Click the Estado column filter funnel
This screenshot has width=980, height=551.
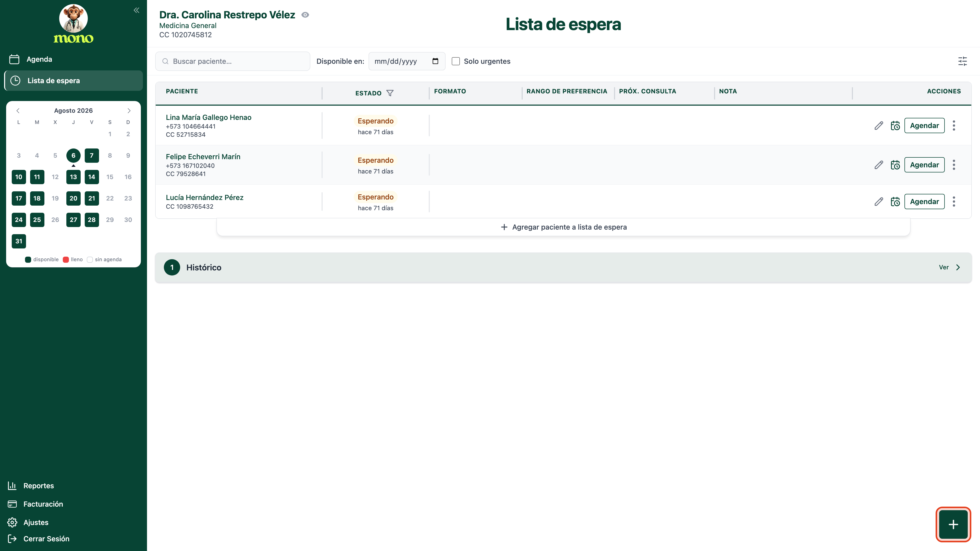(390, 93)
